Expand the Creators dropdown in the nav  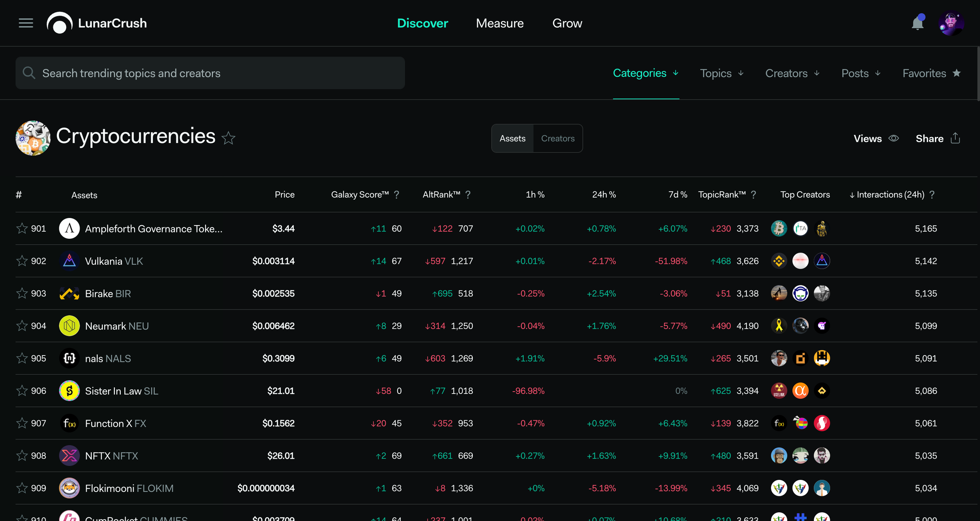pos(792,73)
